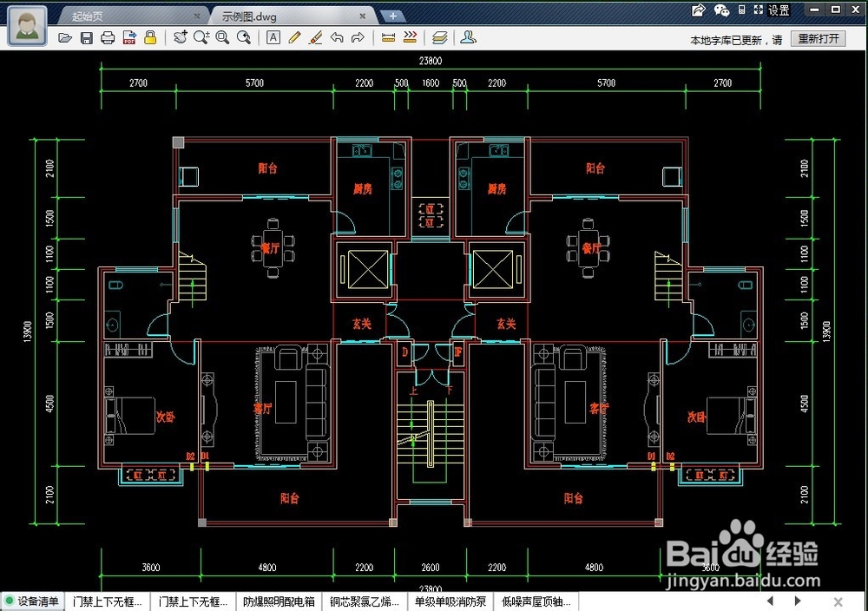Image resolution: width=868 pixels, height=611 pixels.
Task: Undo the last action
Action: tap(337, 37)
